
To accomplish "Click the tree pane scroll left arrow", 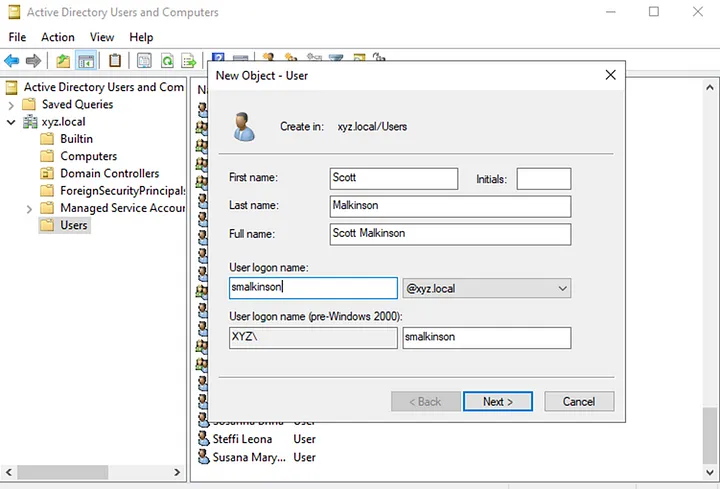I will click(x=9, y=472).
